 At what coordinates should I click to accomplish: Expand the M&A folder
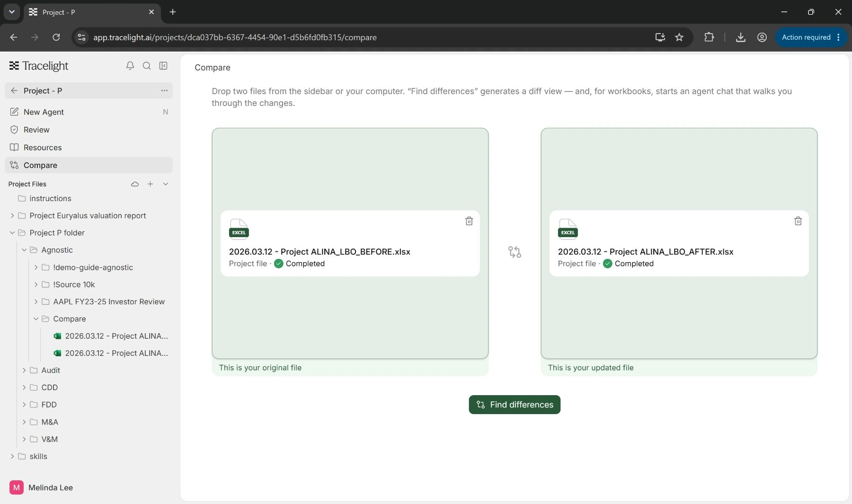point(24,422)
